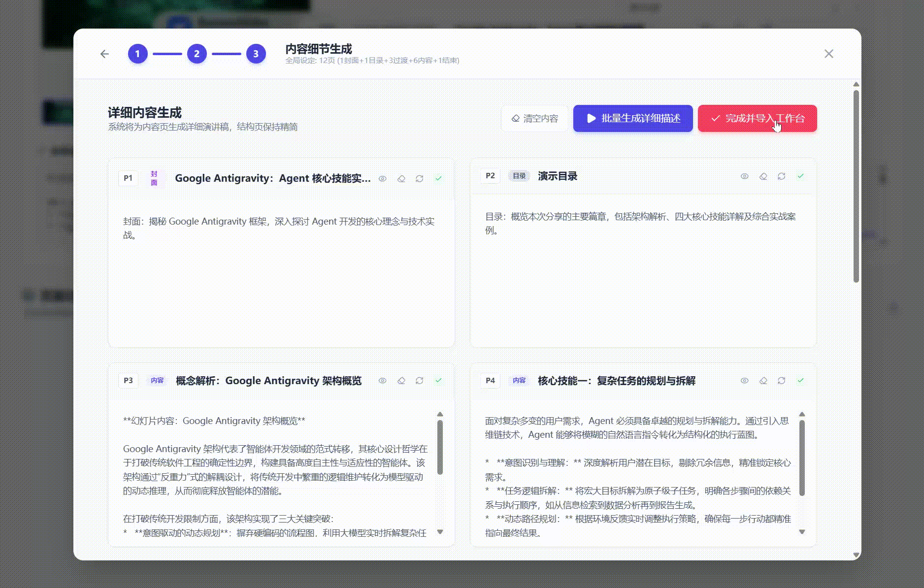Close the content generation dialog

(829, 54)
